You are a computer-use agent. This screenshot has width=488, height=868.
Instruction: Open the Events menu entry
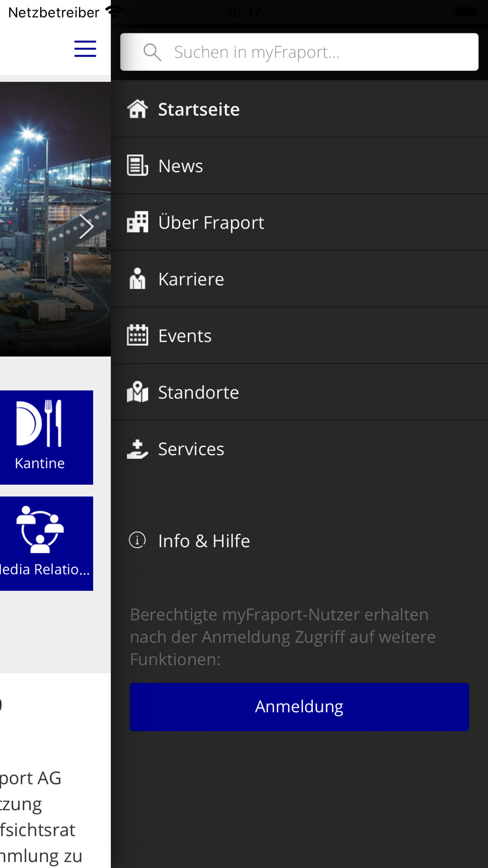(299, 335)
